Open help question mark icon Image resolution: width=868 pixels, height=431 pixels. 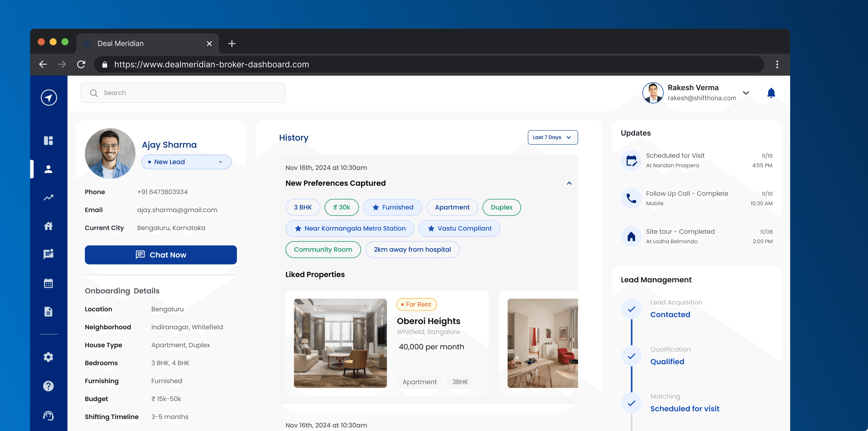click(49, 386)
